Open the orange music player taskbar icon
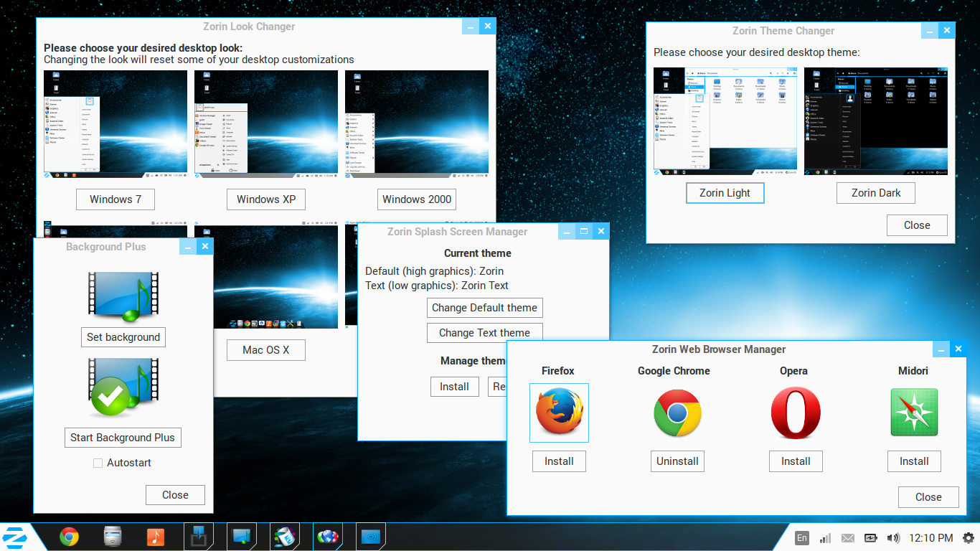 point(155,537)
